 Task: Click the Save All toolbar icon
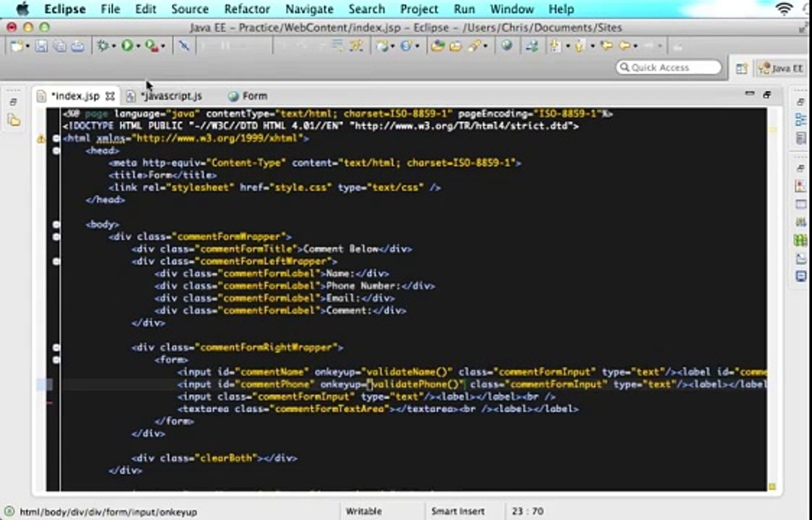[60, 46]
